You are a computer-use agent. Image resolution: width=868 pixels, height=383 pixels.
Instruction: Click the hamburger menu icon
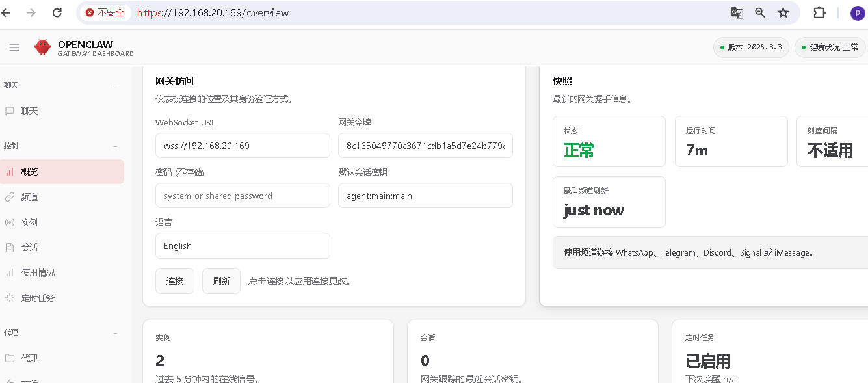pos(14,47)
